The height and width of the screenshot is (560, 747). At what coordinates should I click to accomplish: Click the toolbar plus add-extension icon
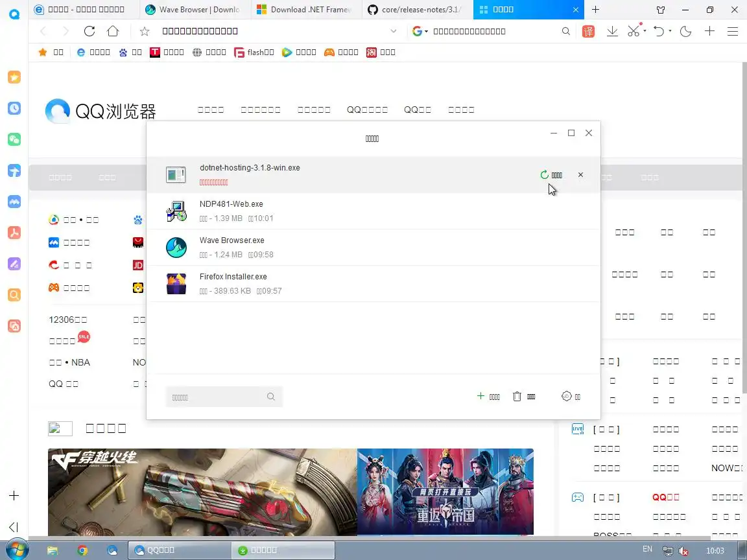click(709, 31)
